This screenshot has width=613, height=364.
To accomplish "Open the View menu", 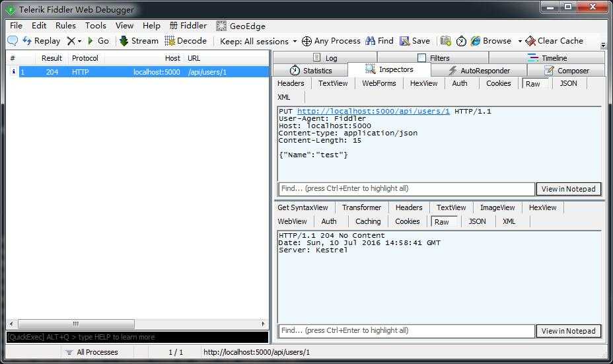I will click(x=124, y=26).
